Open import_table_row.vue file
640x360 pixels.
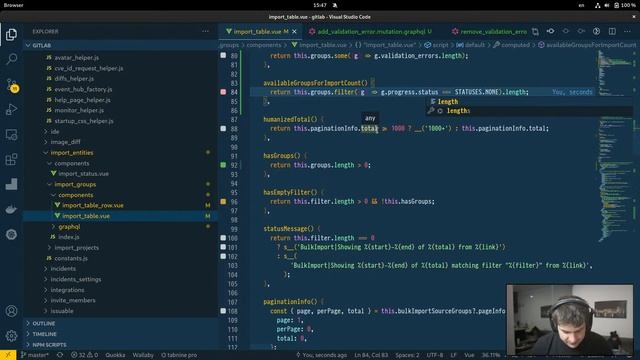click(121, 205)
